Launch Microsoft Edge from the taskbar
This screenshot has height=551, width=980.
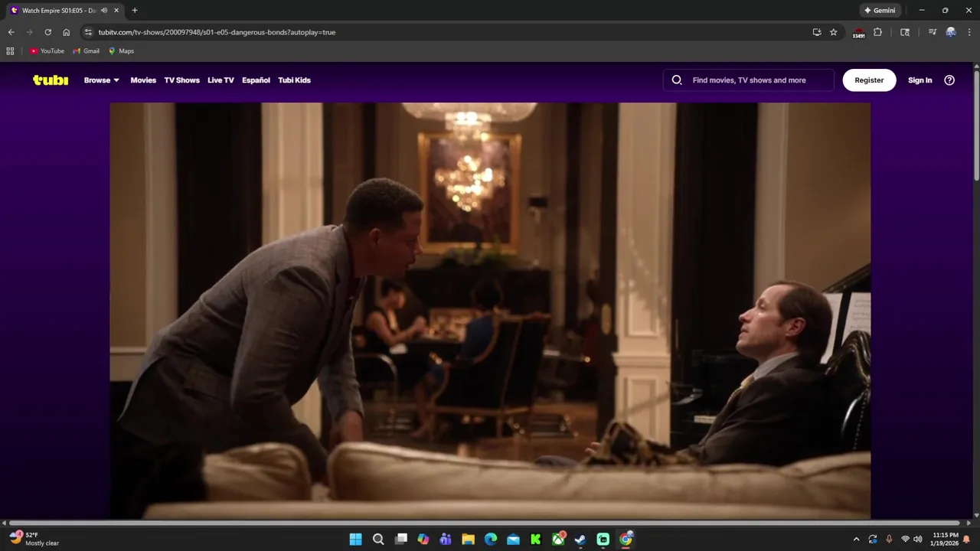[491, 540]
